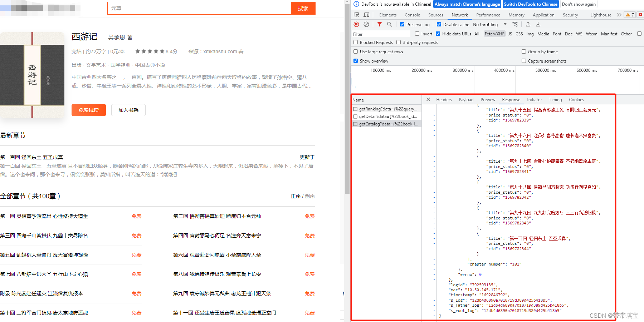Open the Preview tab for the request

point(488,99)
